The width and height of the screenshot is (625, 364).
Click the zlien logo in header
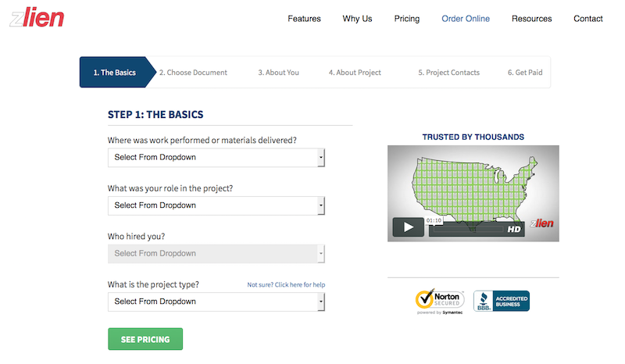(37, 18)
